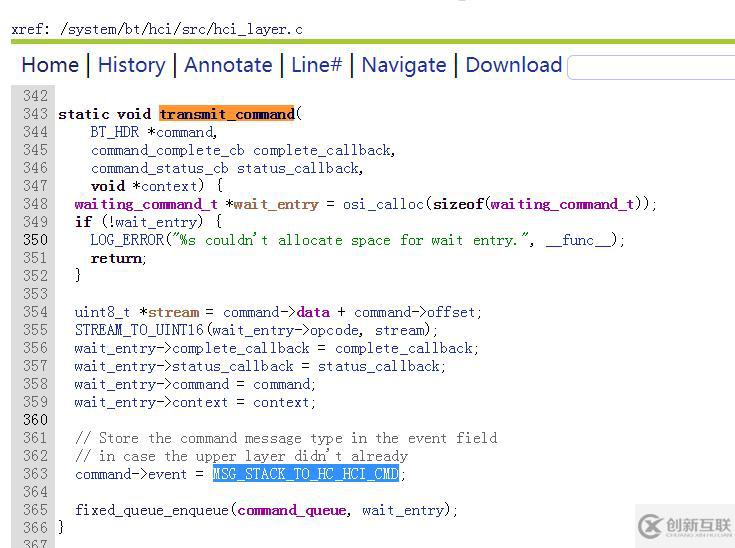Click 'command->offset' on line 354

415,312
